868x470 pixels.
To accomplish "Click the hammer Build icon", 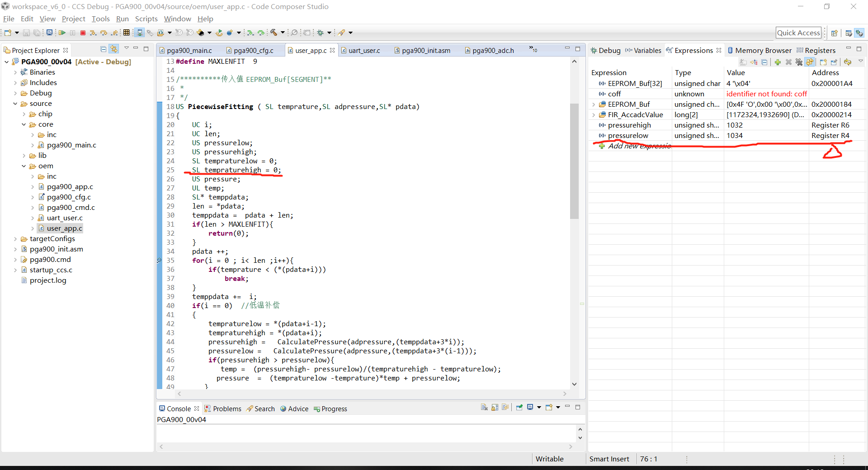I will pos(274,33).
